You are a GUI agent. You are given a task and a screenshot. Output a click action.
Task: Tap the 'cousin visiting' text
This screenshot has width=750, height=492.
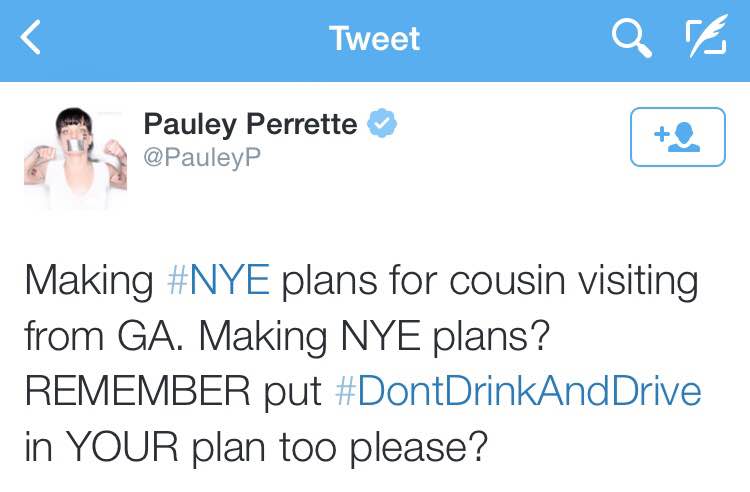click(x=574, y=280)
